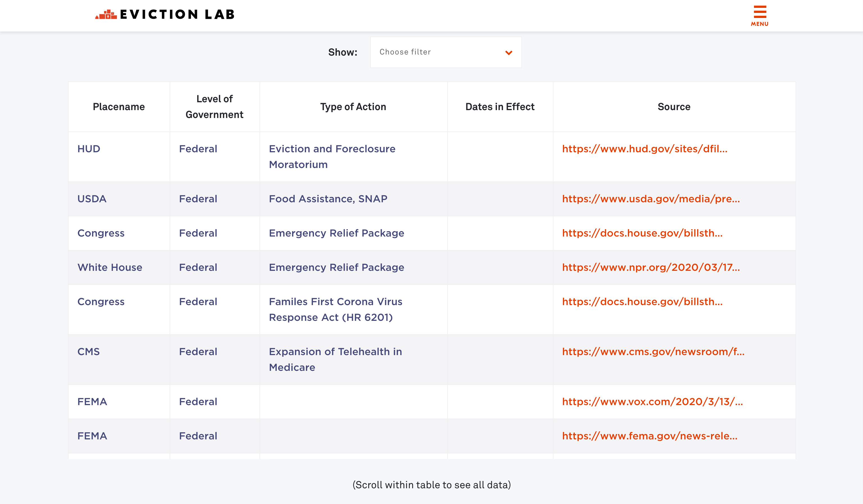Screen dimensions: 863x504
Task: Click the Type of Action column header
Action: 353,107
